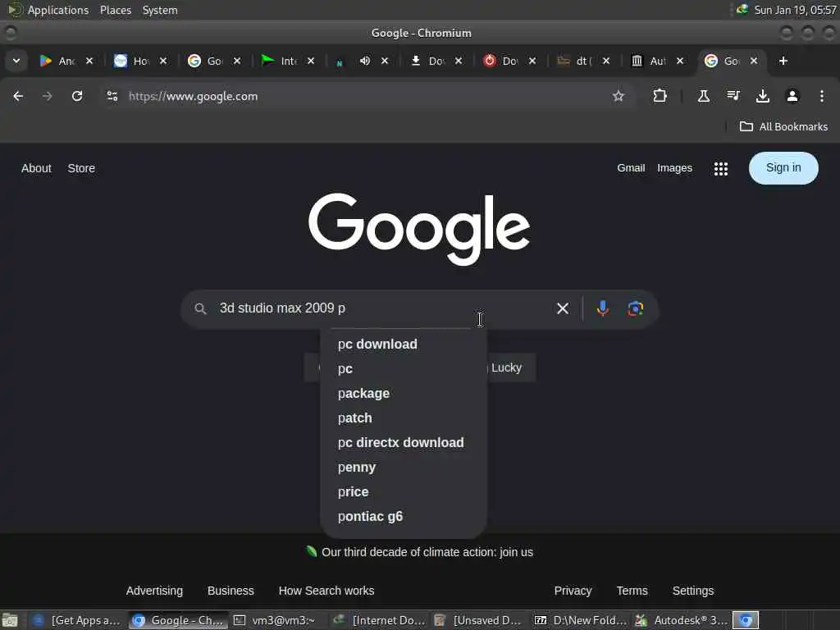Open Chromium three-dot menu
The image size is (840, 630).
[x=822, y=96]
